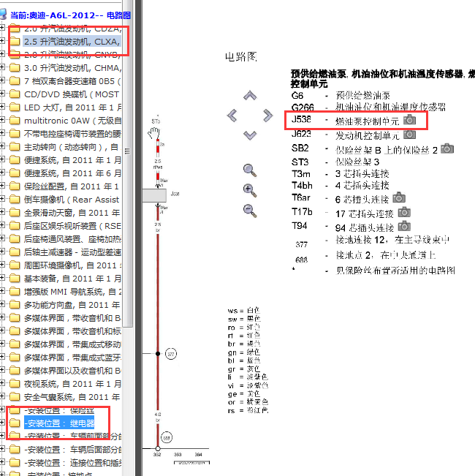Click legend entry ST3 保险丝架 3
This screenshot has width=475, height=476.
[335, 162]
